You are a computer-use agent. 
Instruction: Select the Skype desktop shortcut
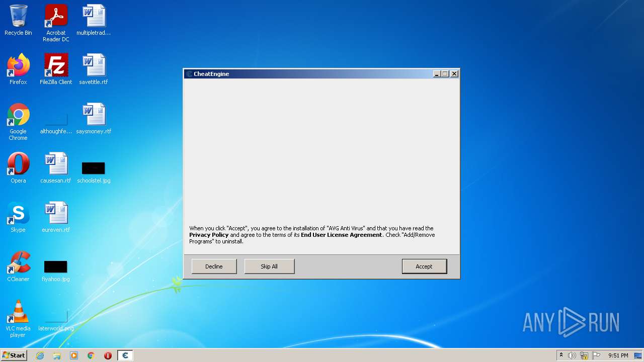[x=18, y=217]
